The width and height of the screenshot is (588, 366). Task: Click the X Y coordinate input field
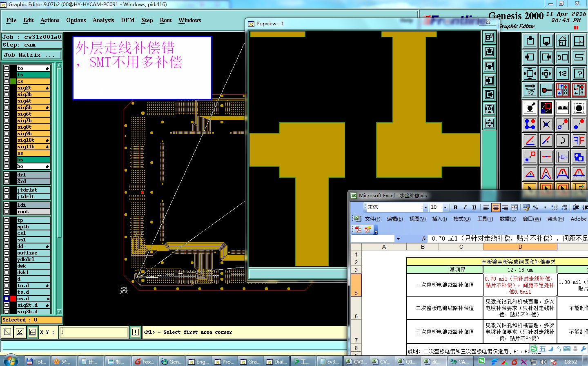[94, 332]
